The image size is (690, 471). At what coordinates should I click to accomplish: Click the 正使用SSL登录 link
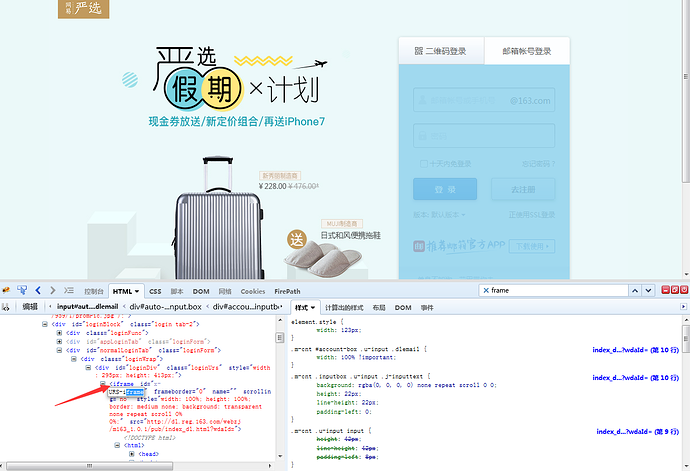coord(532,215)
